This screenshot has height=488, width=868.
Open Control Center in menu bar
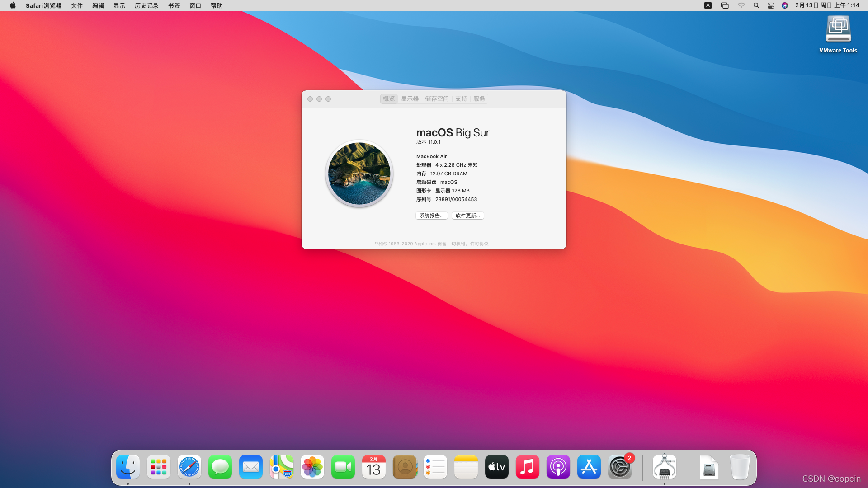[x=771, y=5]
